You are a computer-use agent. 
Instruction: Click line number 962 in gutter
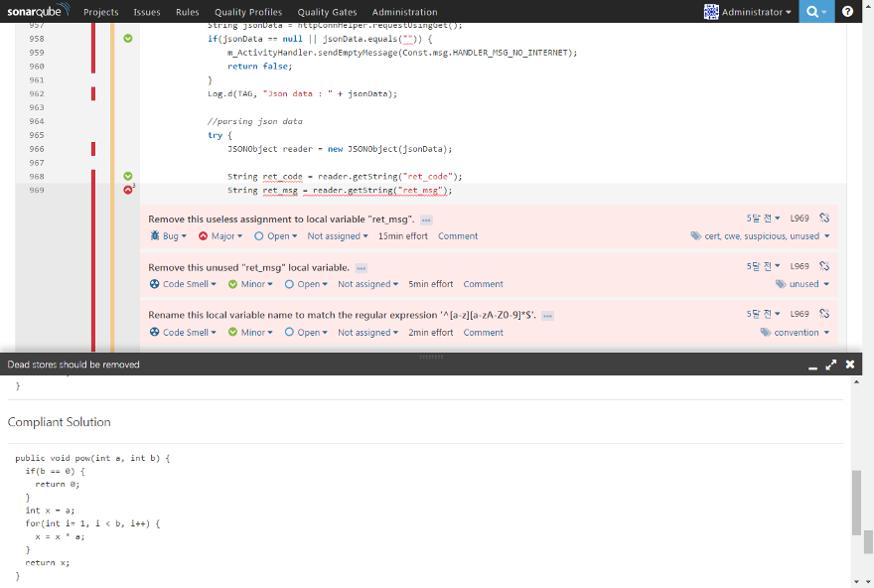[37, 93]
